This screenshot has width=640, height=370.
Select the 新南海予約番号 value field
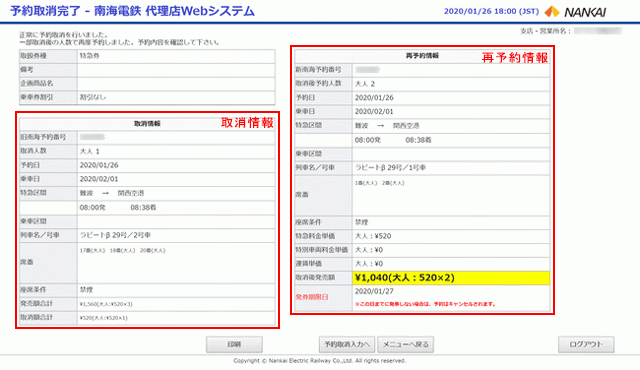(x=451, y=70)
